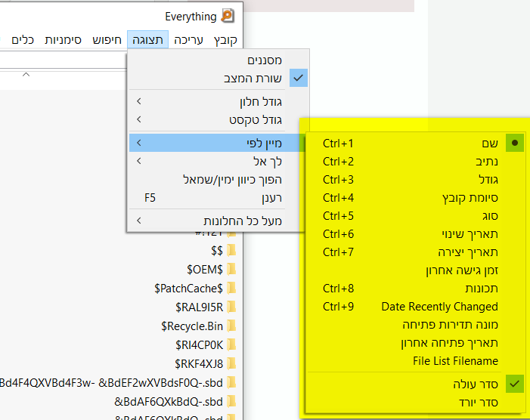The image size is (530, 420).
Task: Sort by גודל (Size) Ctrl+3
Action: point(415,180)
